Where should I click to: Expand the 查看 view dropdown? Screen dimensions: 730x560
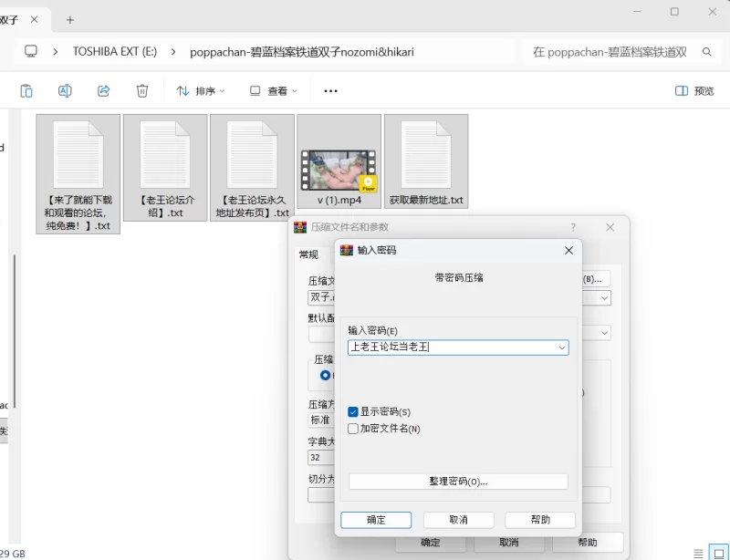point(273,90)
